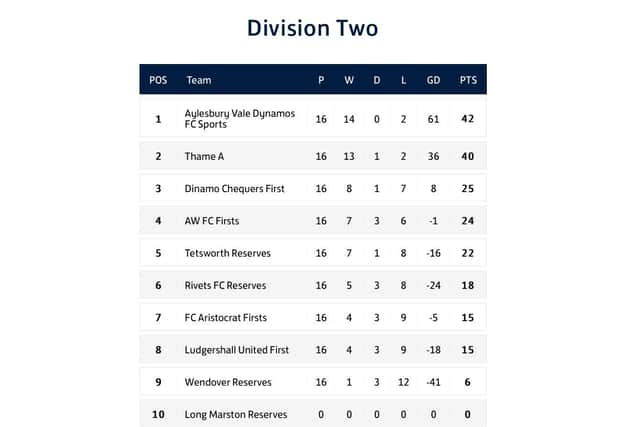Viewport: 640px width, 427px height.
Task: Select Wendover Reserves team name
Action: (x=228, y=382)
